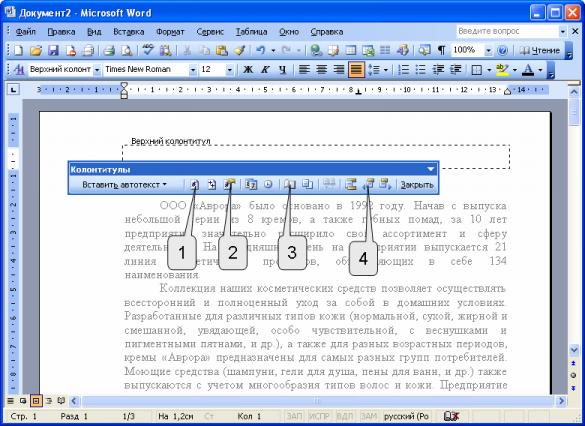The image size is (585, 426).
Task: Open the line spacing dropdown arrow
Action: [x=386, y=70]
